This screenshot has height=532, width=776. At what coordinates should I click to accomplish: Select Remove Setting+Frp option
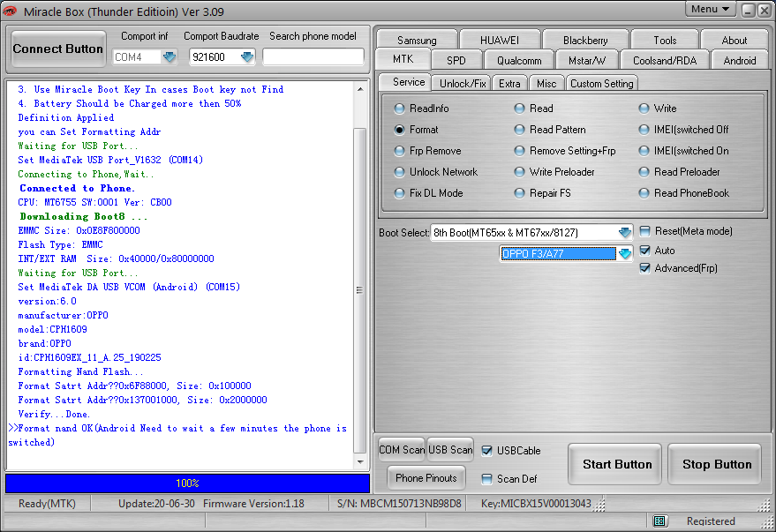(565, 151)
